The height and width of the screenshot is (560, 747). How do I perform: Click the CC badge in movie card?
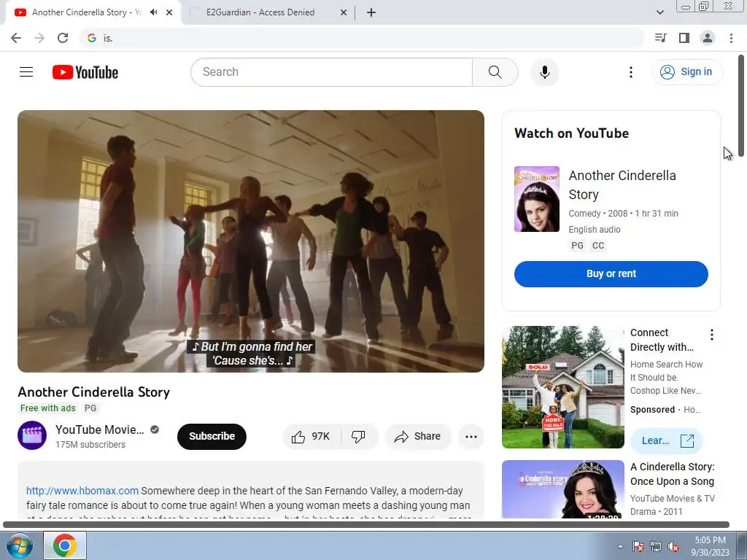click(x=598, y=246)
